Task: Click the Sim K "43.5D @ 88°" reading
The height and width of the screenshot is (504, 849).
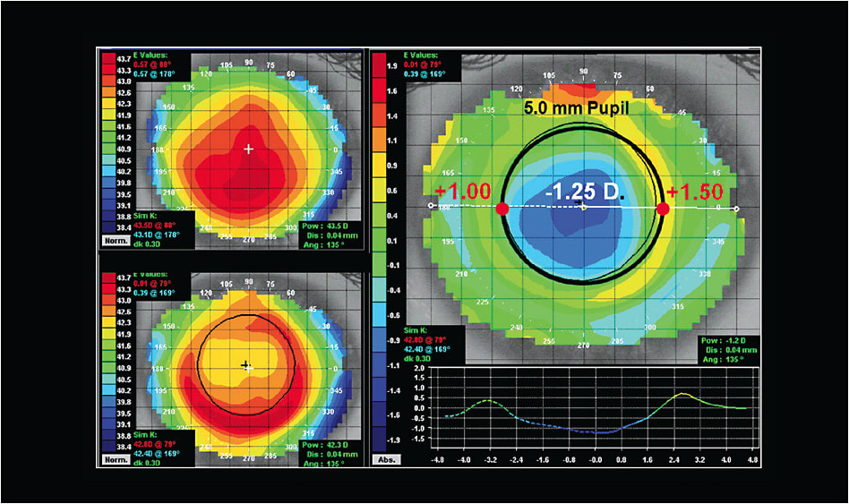Action: 154,226
